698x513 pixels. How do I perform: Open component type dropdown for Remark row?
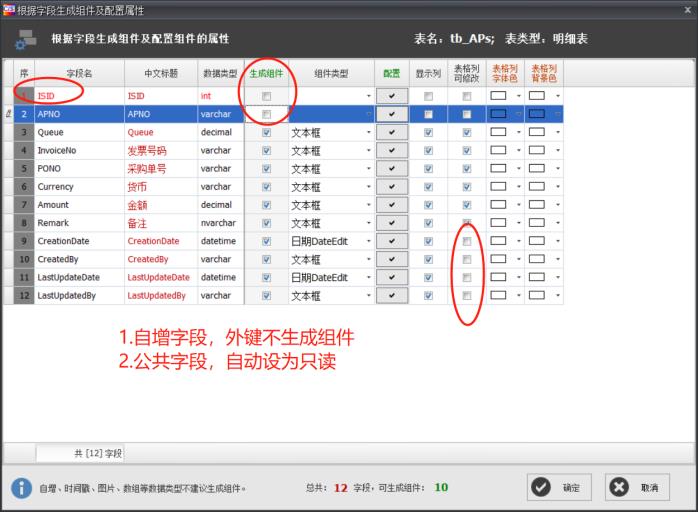click(x=369, y=223)
